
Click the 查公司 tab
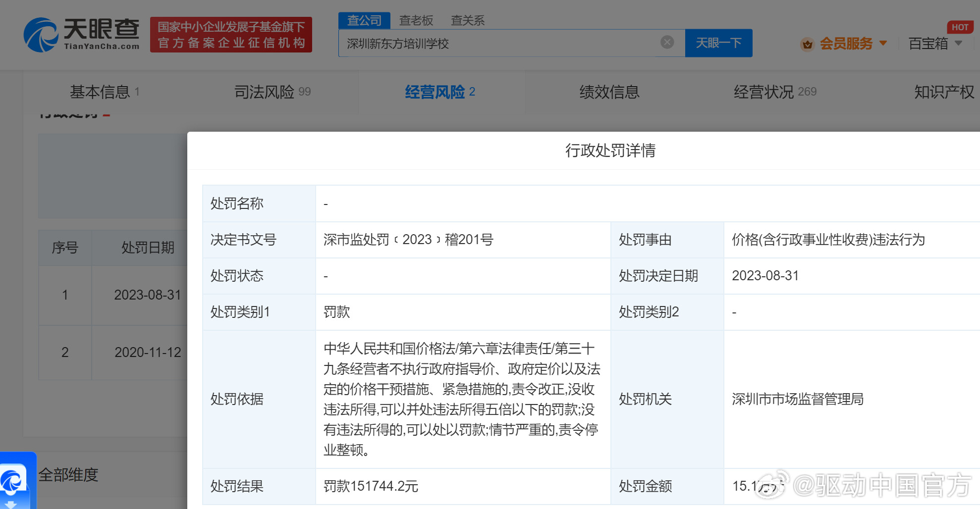pyautogui.click(x=364, y=20)
